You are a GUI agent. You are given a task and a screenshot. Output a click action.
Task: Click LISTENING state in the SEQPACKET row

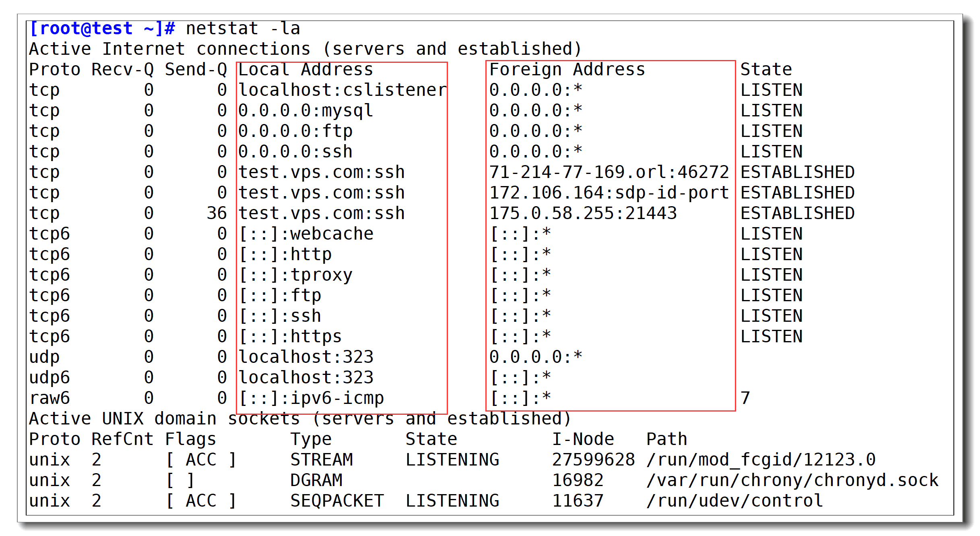point(452,501)
